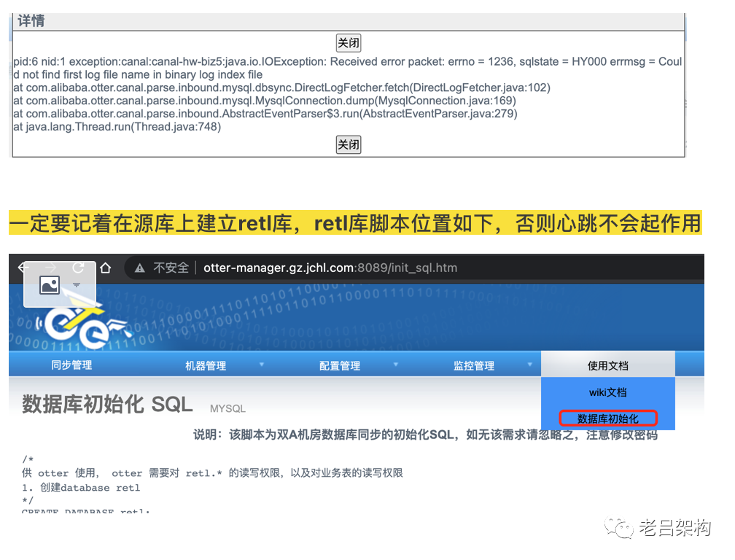
Task: Expand the 监控管理 dropdown arrow
Action: click(529, 365)
